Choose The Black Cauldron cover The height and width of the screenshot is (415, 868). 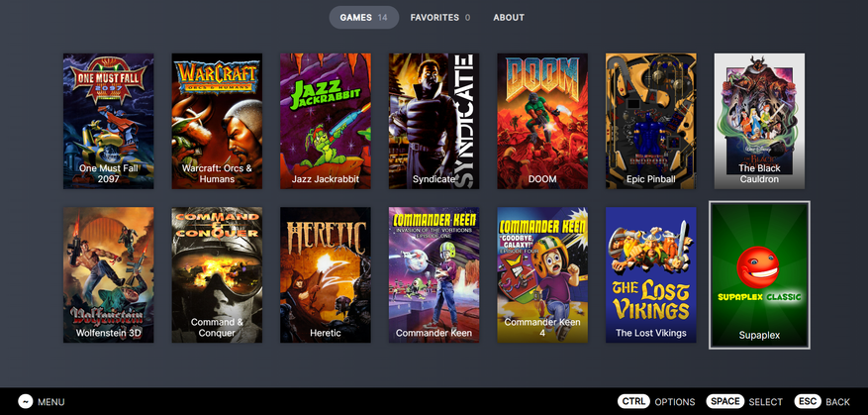[x=759, y=122]
